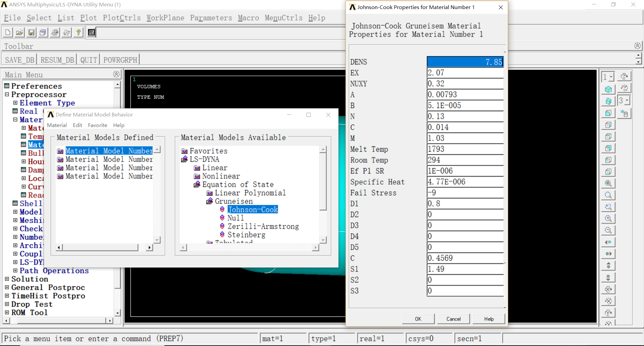The width and height of the screenshot is (644, 346).
Task: Open ANSYS Help question mark icon
Action: (78, 32)
